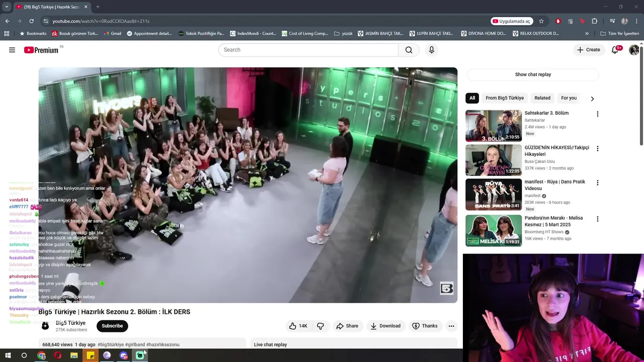644x362 pixels.
Task: Go back in browser history
Action: tap(7, 21)
